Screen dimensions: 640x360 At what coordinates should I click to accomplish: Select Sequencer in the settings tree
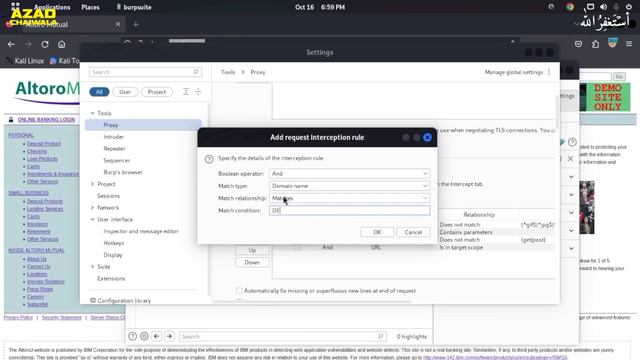click(x=116, y=160)
